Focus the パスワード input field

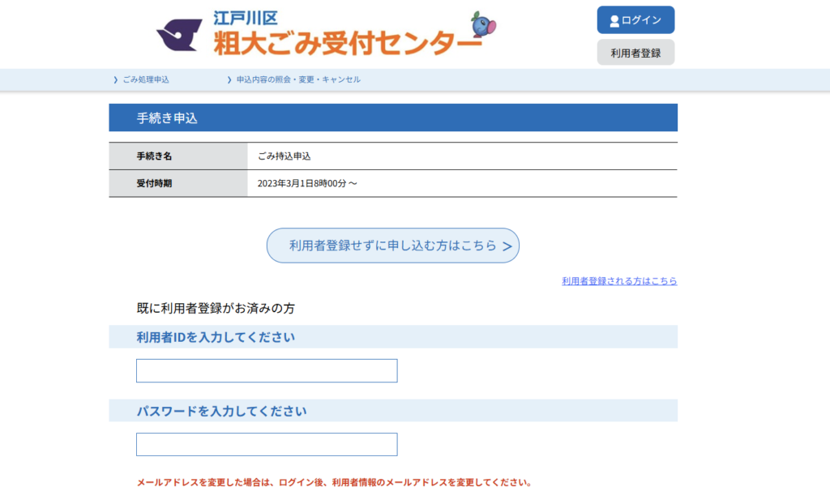click(x=267, y=445)
